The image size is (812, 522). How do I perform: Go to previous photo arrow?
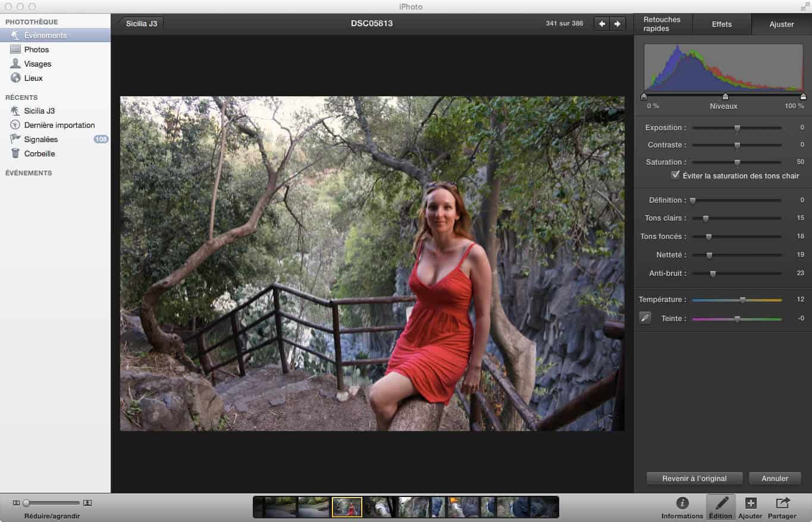tap(602, 24)
